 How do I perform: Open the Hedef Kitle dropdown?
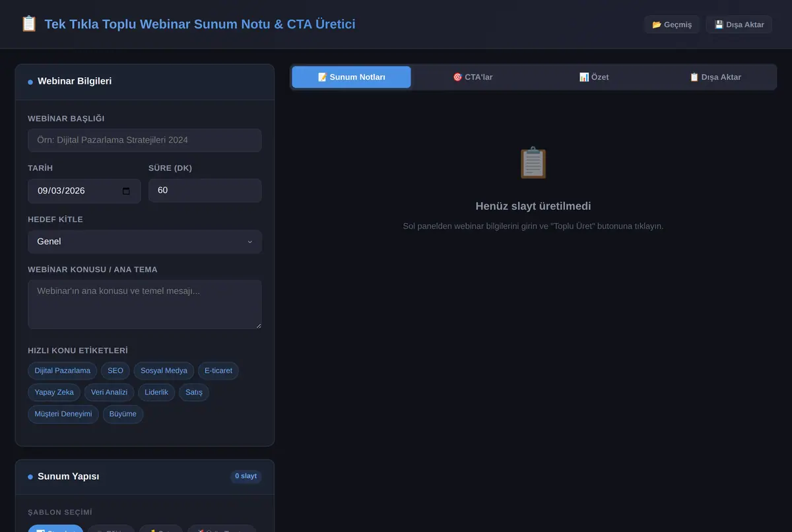click(x=145, y=242)
